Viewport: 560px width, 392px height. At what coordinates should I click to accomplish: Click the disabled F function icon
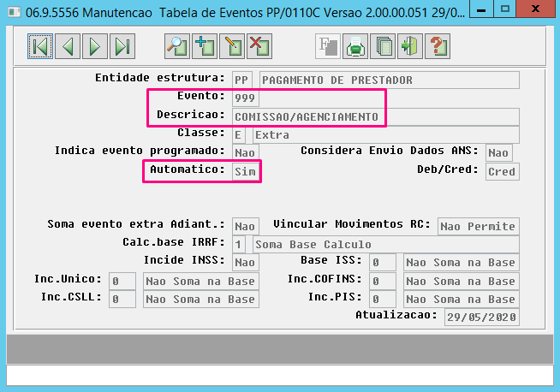coord(328,46)
